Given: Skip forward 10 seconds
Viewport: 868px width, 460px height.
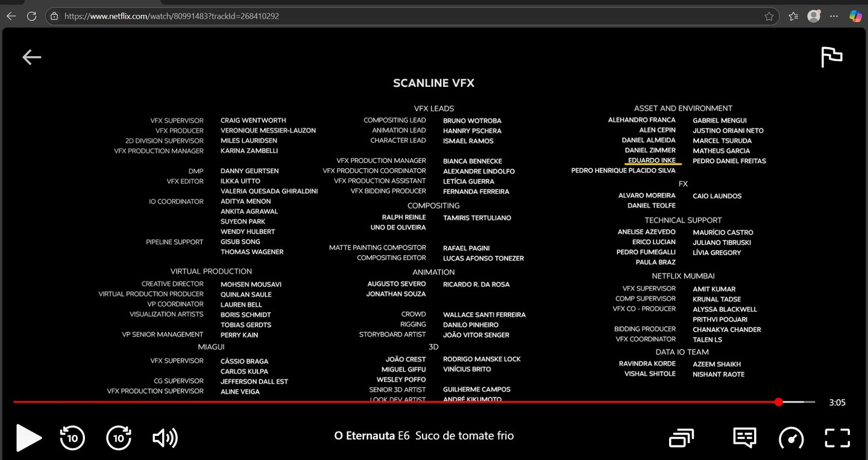Looking at the screenshot, I should coord(119,438).
